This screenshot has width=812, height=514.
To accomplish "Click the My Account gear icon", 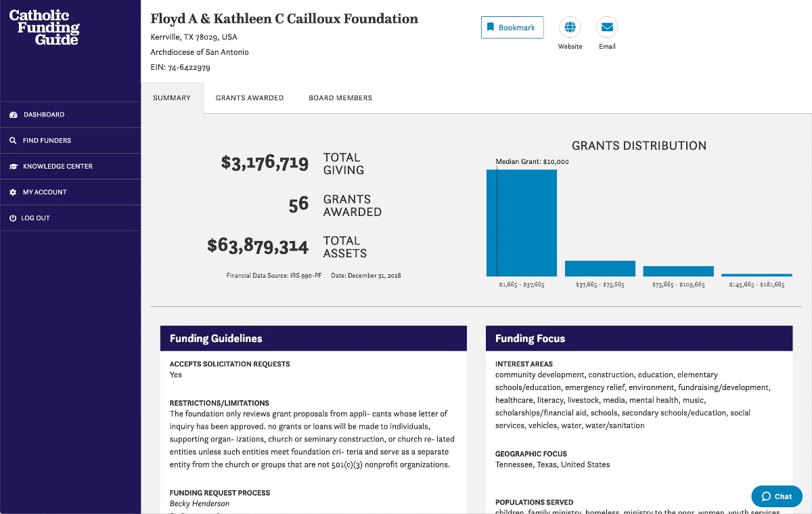I will point(13,192).
